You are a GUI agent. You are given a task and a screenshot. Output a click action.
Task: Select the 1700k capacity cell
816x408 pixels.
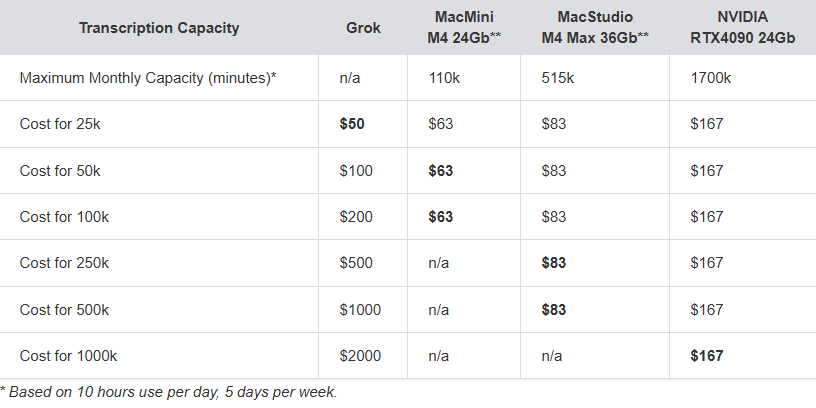[710, 78]
